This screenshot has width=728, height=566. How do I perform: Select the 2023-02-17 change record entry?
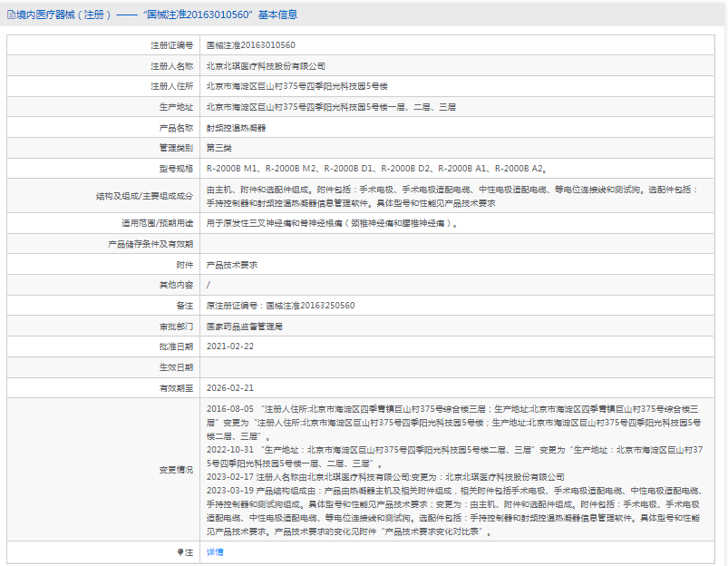[385, 477]
